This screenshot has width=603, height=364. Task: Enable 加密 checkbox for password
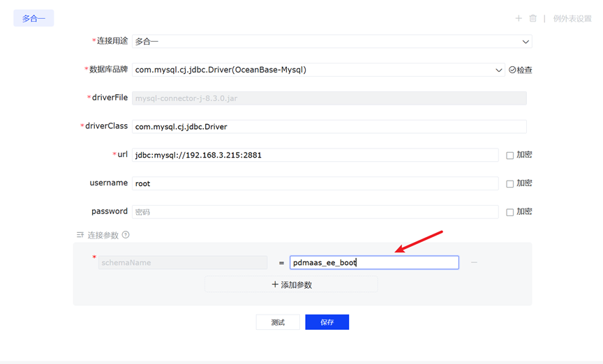(510, 212)
